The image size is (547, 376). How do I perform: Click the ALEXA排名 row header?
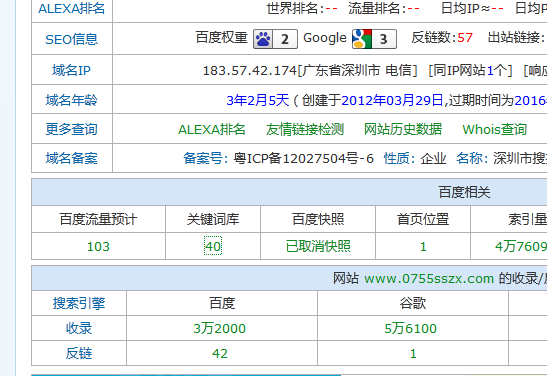tap(72, 8)
